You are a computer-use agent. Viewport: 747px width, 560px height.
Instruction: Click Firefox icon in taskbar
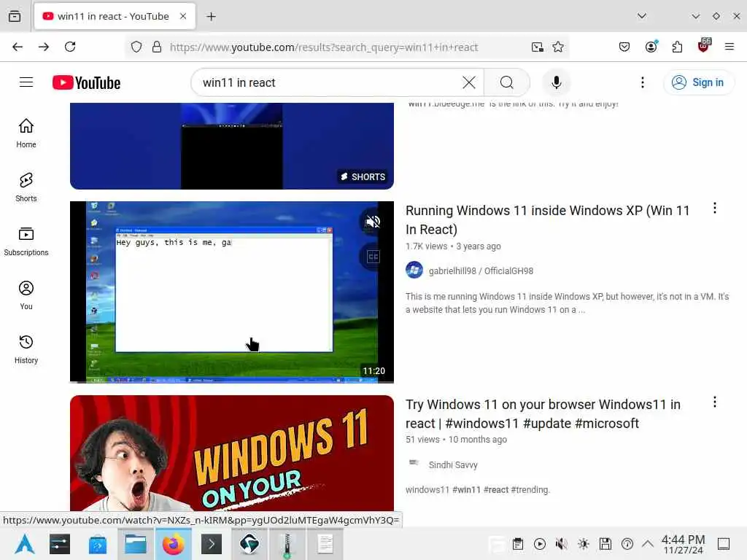tap(174, 544)
